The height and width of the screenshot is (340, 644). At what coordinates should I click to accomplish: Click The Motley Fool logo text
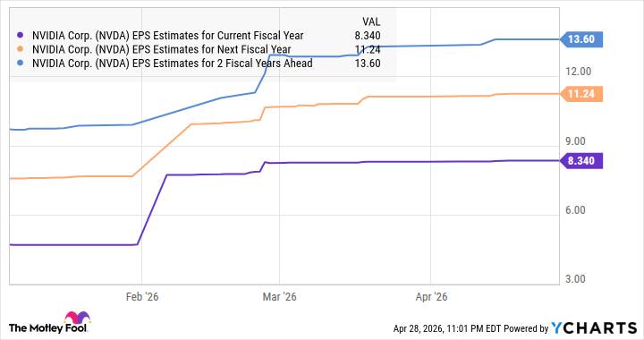click(x=48, y=327)
